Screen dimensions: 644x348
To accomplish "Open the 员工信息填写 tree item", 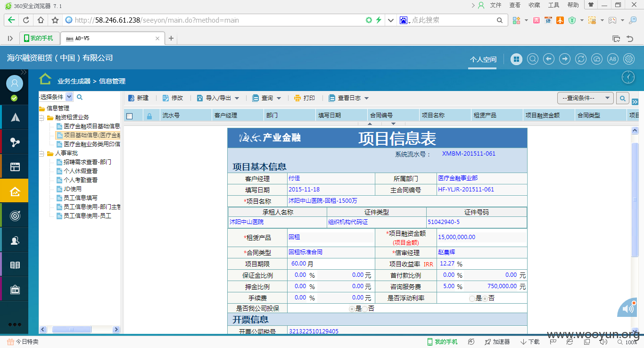I will (81, 198).
